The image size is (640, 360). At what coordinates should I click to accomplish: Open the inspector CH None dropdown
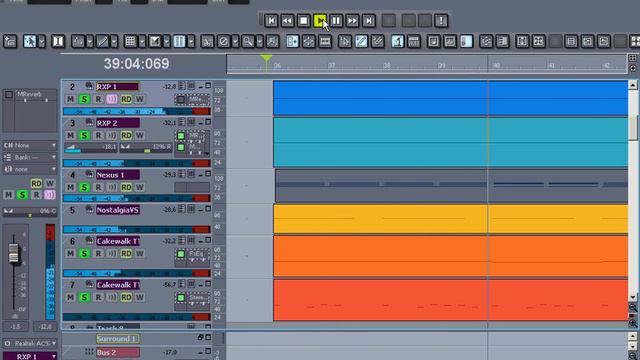click(30, 145)
